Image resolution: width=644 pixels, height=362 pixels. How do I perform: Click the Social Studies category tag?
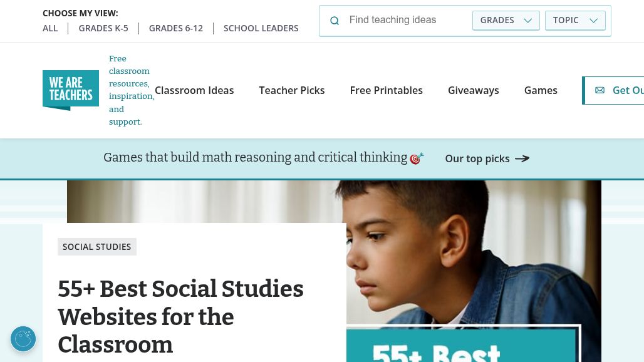pyautogui.click(x=97, y=247)
